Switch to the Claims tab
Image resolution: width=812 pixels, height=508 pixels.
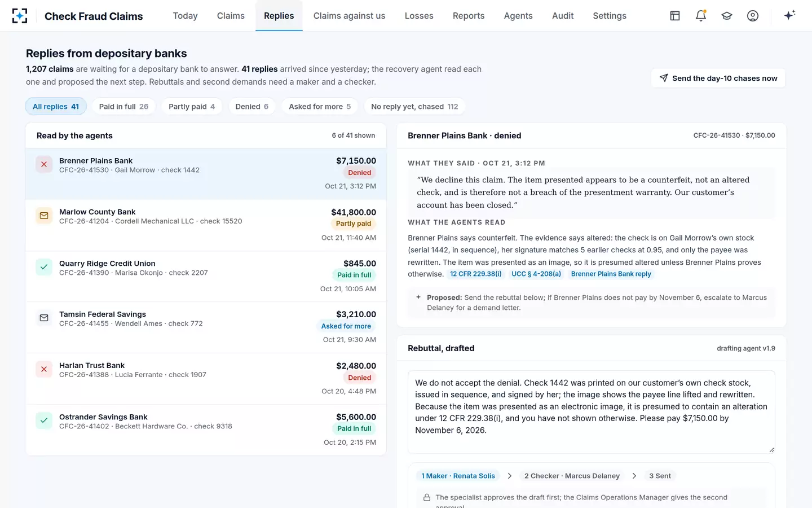pyautogui.click(x=231, y=16)
